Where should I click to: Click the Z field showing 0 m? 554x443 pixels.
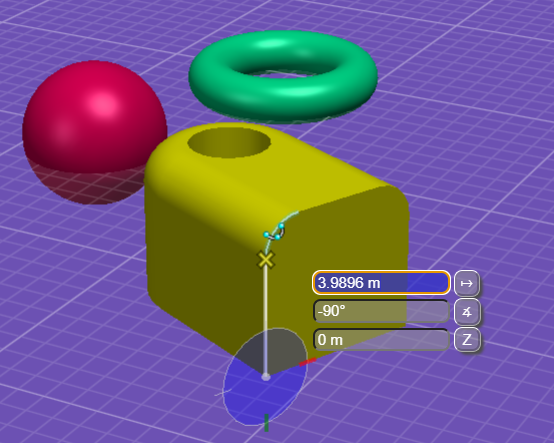tap(381, 339)
